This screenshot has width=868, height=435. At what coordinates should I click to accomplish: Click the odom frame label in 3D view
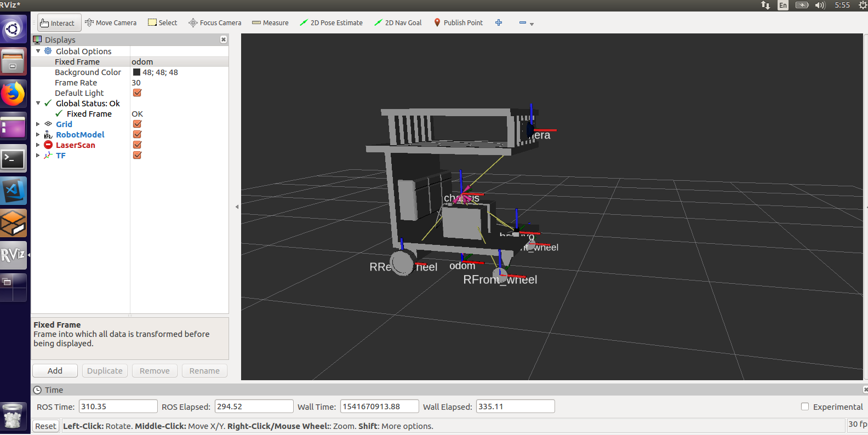[462, 266]
